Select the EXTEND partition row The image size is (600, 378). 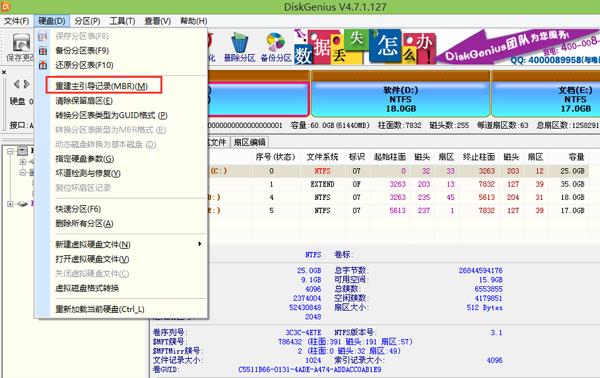[398, 184]
